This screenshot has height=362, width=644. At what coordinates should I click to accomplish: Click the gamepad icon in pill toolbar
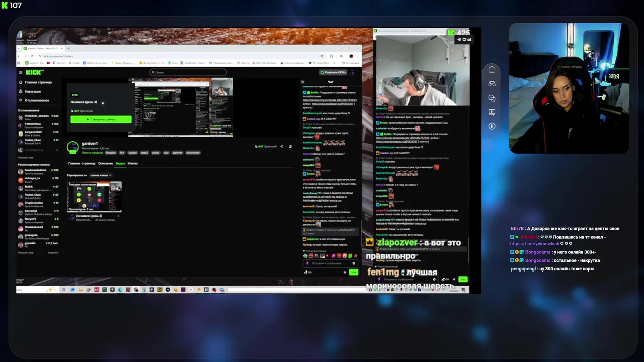(492, 84)
